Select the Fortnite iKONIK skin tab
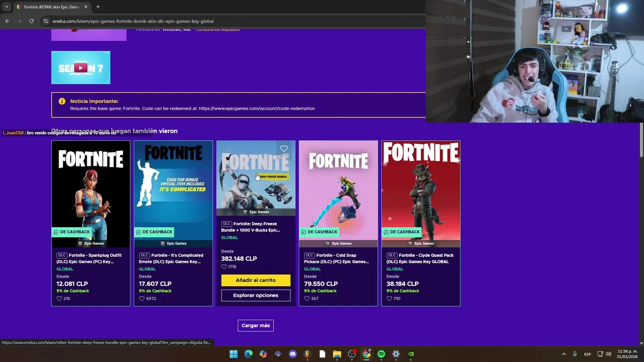 [x=51, y=7]
